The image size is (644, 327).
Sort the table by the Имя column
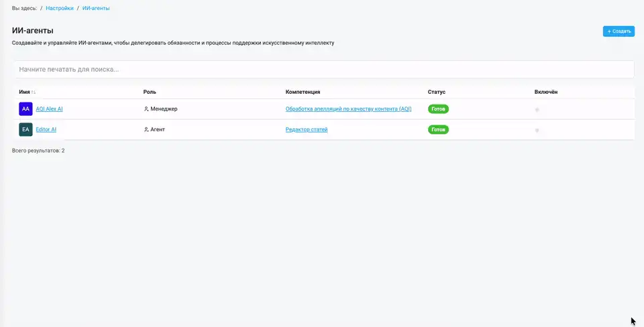point(27,92)
